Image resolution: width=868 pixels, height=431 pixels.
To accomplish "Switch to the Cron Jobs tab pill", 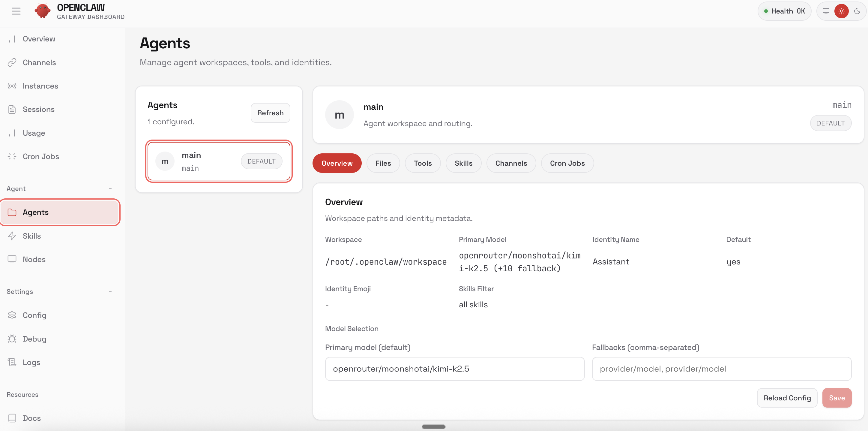I will click(x=567, y=163).
